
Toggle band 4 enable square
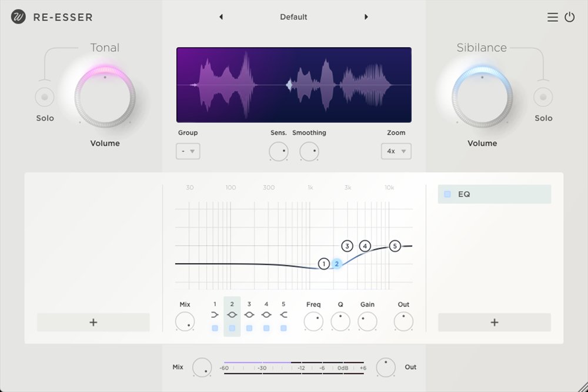click(x=266, y=328)
